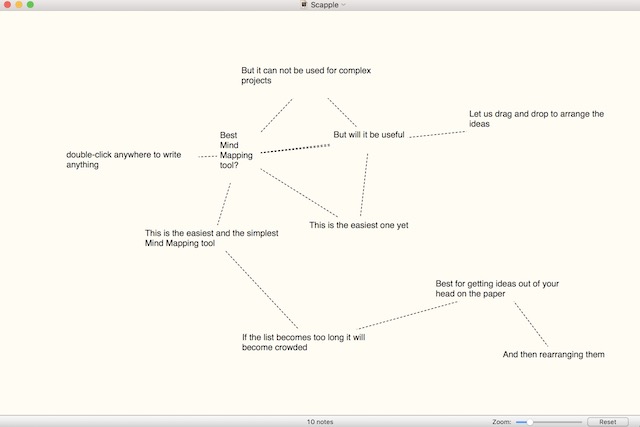This screenshot has height=427, width=640.
Task: Select the 'But will it be useful' note
Action: tap(369, 135)
